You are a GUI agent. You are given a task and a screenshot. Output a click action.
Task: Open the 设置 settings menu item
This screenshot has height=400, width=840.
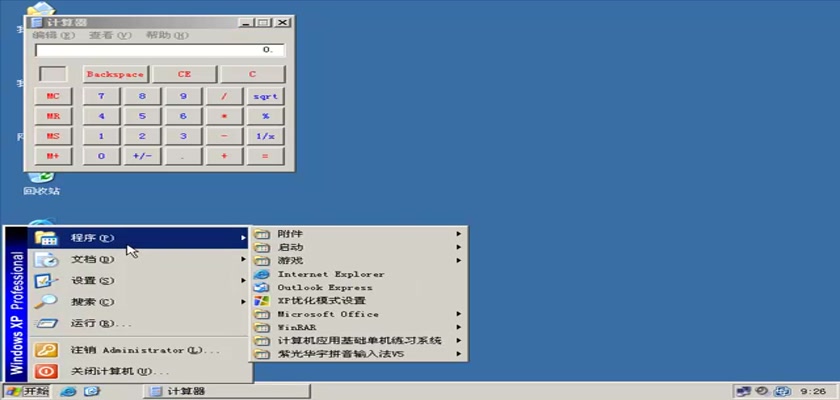click(140, 281)
